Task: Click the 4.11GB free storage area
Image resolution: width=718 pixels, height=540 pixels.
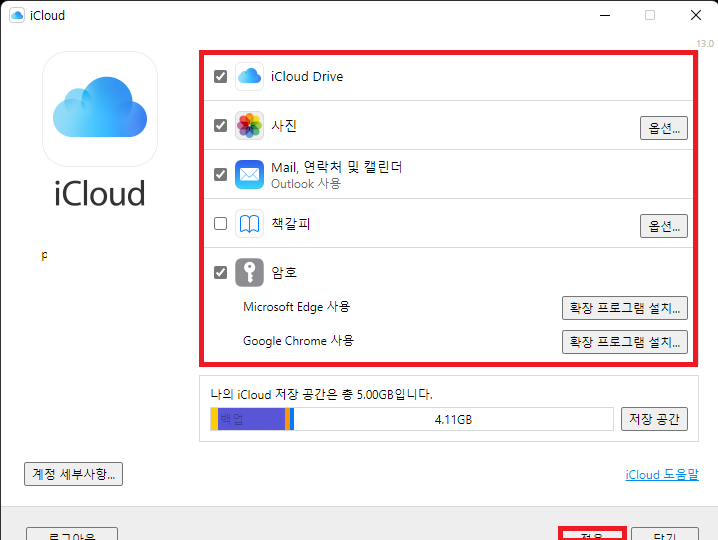Action: (453, 419)
